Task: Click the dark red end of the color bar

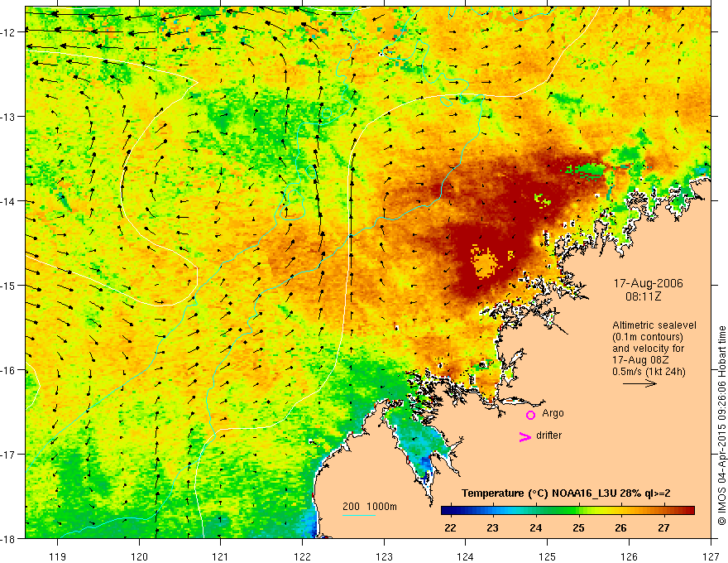Action: [688, 511]
